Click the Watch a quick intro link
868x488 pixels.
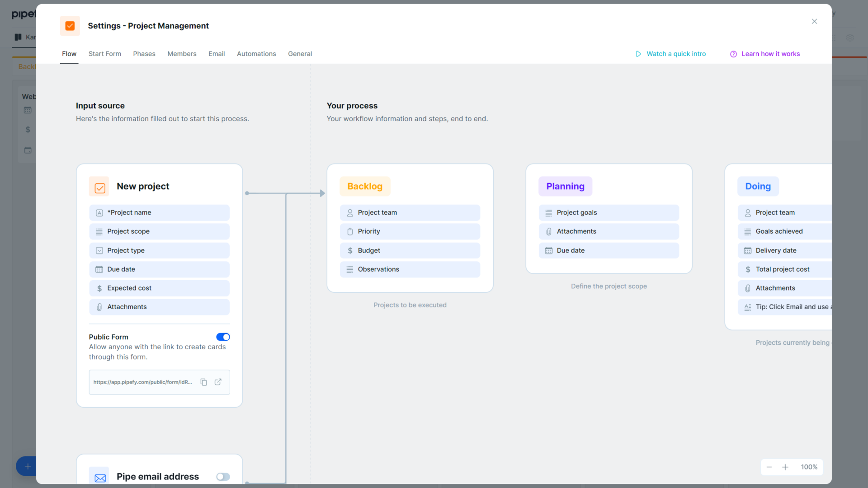(676, 53)
